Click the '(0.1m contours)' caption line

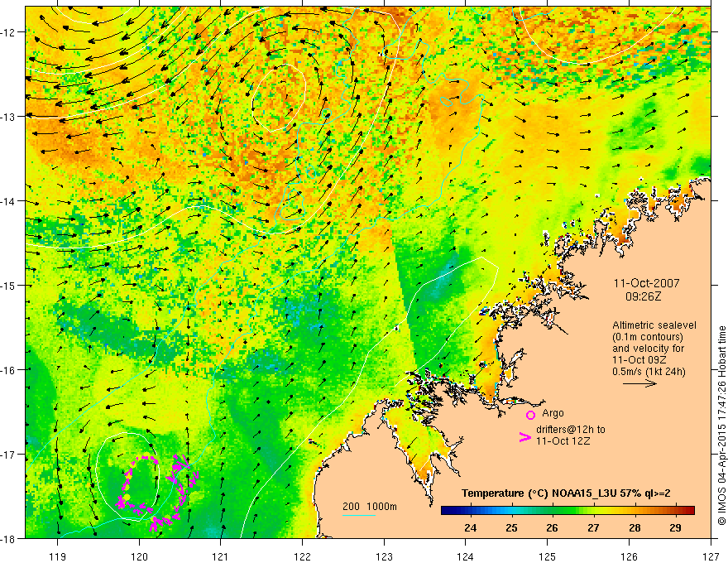click(x=648, y=337)
